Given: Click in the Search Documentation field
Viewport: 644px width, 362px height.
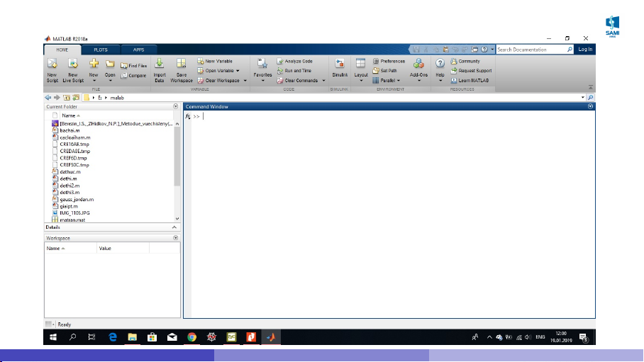Looking at the screenshot, I should (531, 50).
